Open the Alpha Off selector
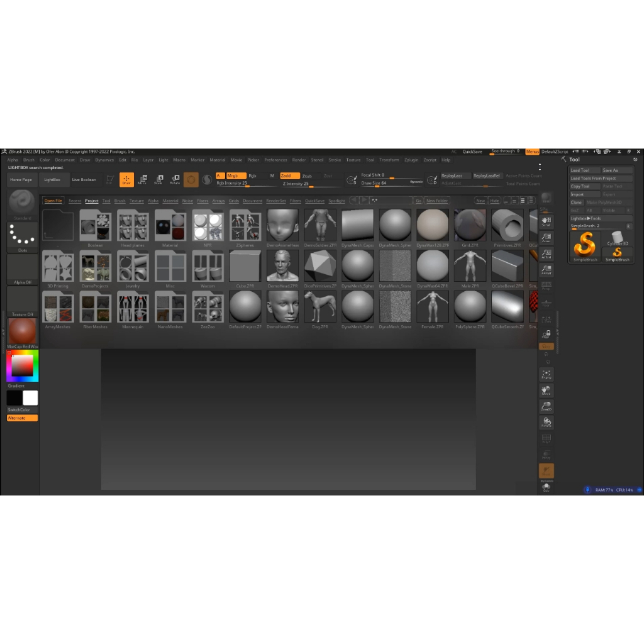The width and height of the screenshot is (644, 644). [22, 269]
